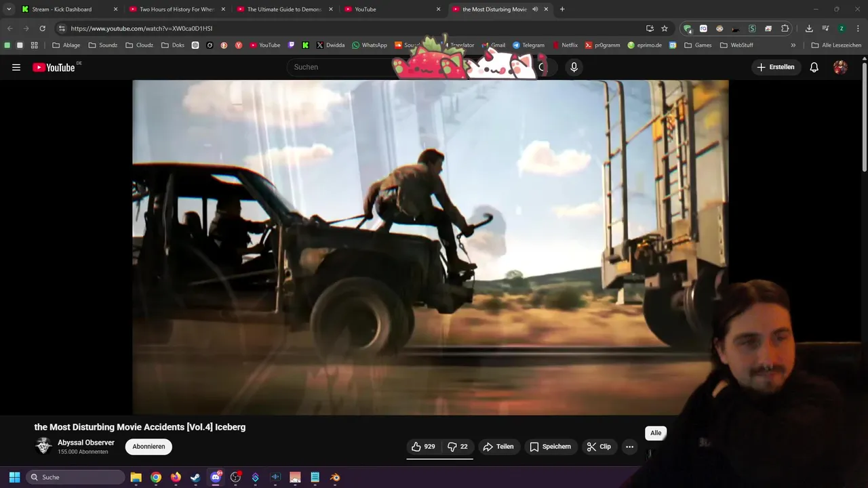Open YouTube notifications bell
The width and height of the screenshot is (868, 488).
point(814,67)
